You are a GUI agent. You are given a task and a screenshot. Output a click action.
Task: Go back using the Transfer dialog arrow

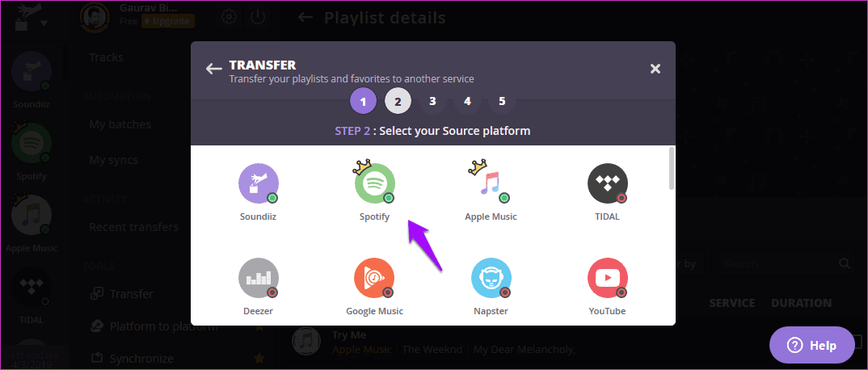[213, 69]
